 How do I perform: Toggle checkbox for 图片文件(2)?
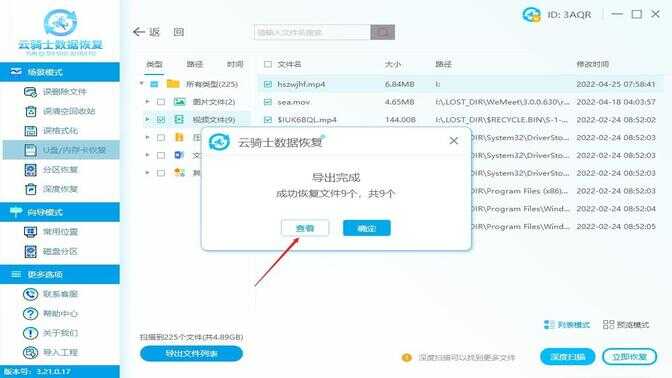click(x=161, y=102)
